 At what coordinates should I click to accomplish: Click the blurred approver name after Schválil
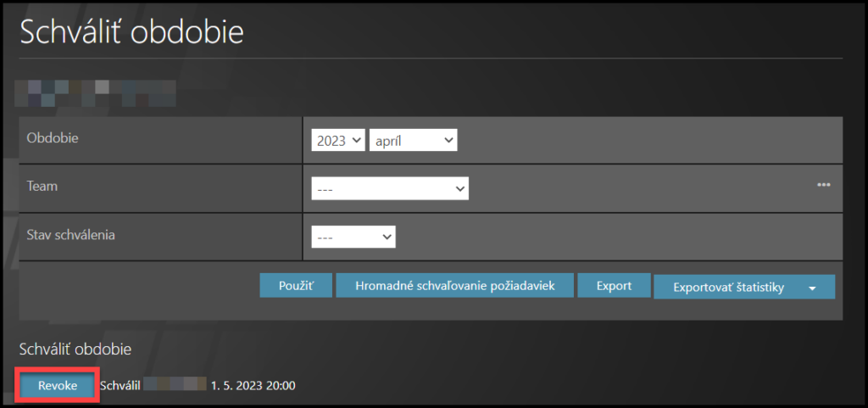coord(175,386)
